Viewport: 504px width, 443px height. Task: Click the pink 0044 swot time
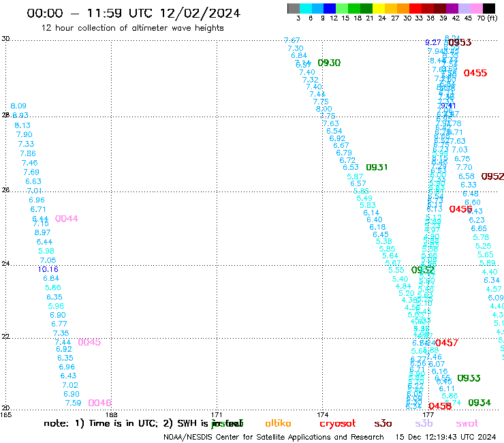point(67,219)
